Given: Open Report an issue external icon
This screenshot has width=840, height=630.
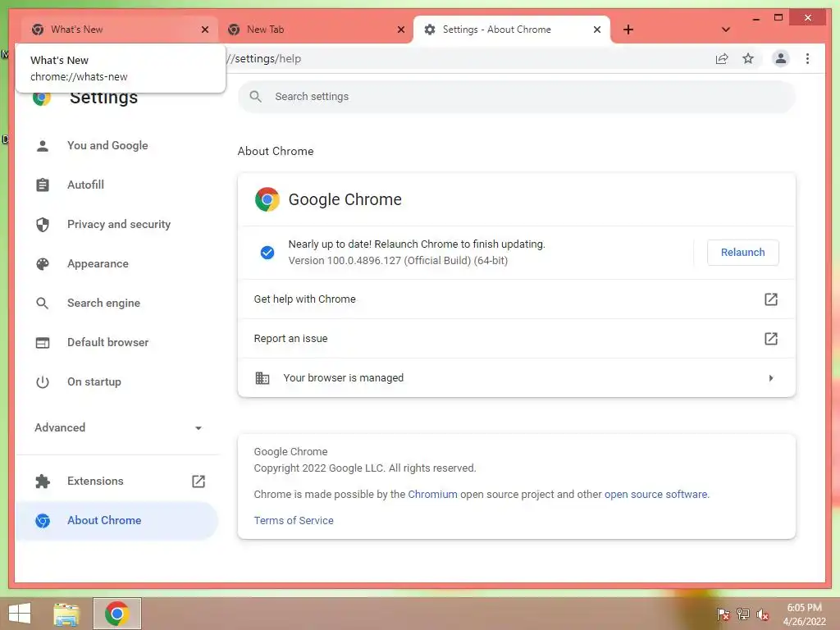Looking at the screenshot, I should coord(770,339).
